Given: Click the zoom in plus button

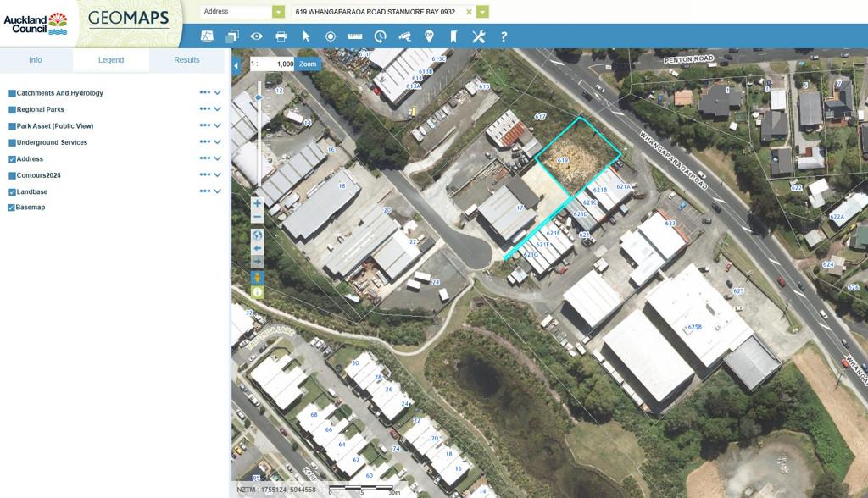Looking at the screenshot, I should pos(258,203).
